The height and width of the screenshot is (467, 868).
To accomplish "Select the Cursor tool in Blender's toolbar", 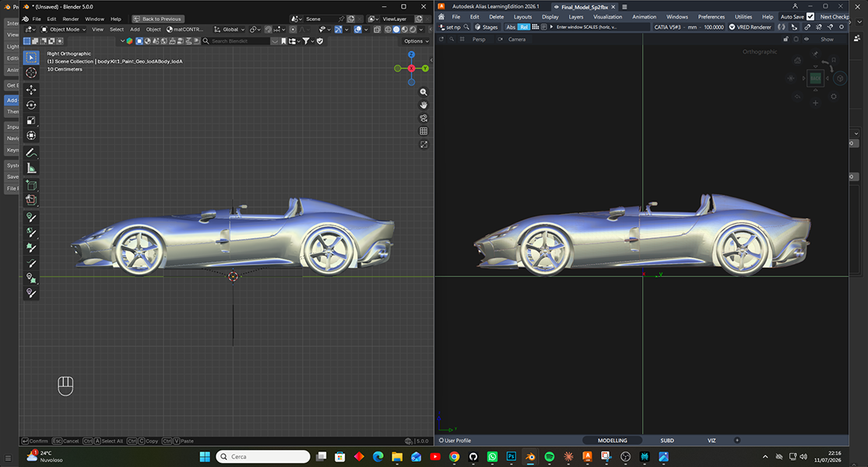I will (31, 72).
